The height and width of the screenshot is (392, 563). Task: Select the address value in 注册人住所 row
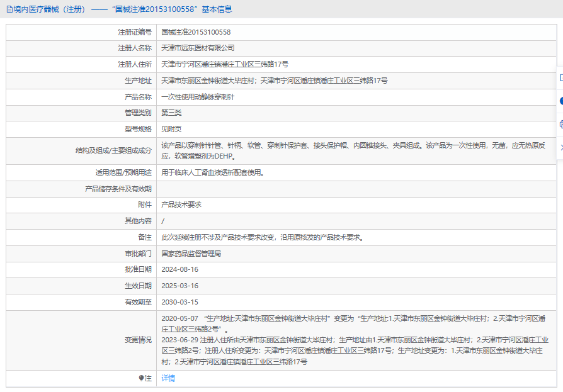[x=225, y=64]
